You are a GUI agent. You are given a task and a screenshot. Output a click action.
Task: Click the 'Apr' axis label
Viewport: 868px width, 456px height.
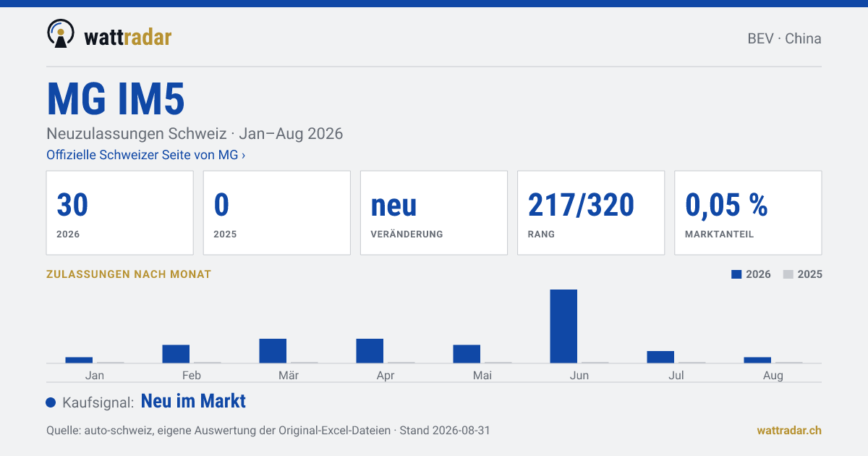tap(386, 375)
